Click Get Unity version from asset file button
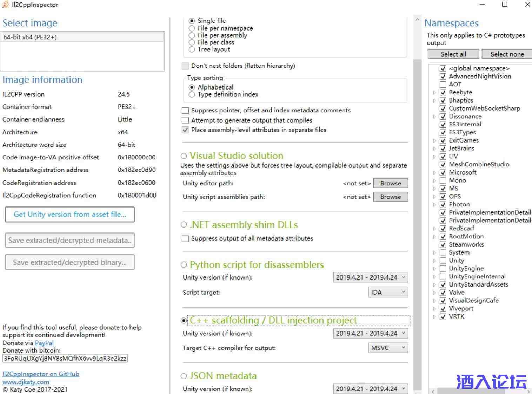 pyautogui.click(x=70, y=215)
